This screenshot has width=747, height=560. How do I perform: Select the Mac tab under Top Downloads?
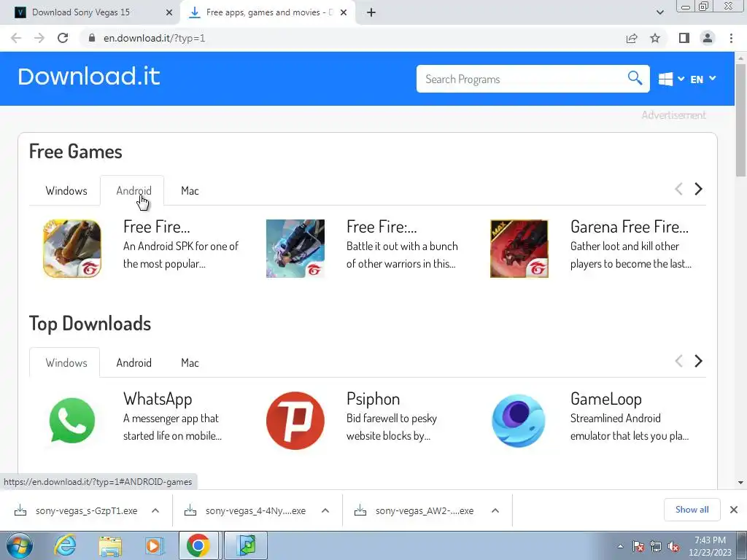[x=190, y=363]
